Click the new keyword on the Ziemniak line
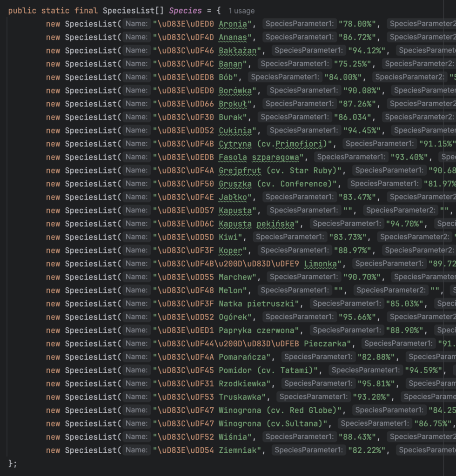Screen dimensions: 456x476 (53, 450)
